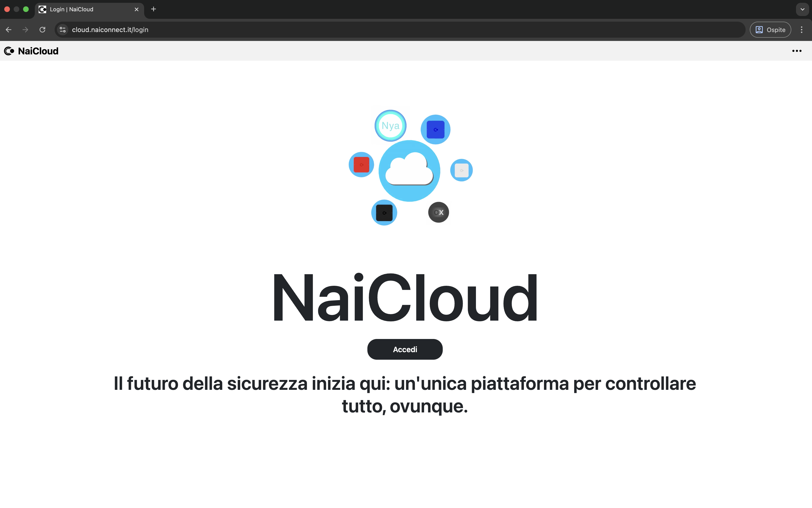Click the Ospite button

[770, 30]
